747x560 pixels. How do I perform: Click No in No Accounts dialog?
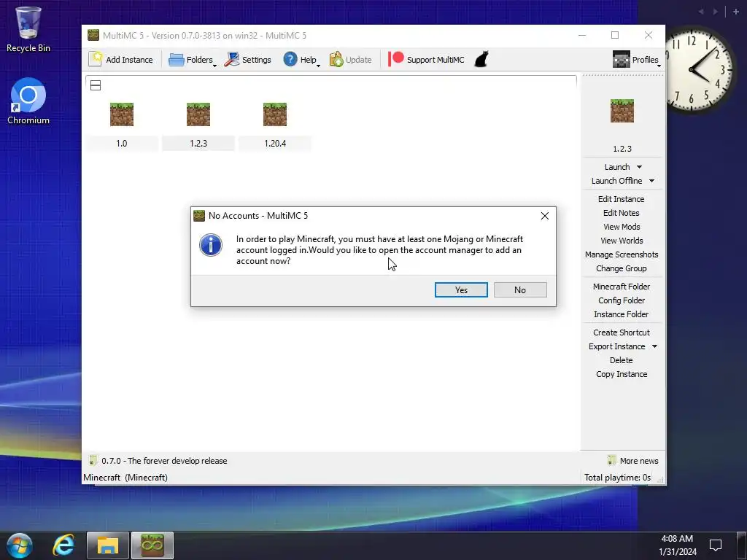pyautogui.click(x=520, y=289)
